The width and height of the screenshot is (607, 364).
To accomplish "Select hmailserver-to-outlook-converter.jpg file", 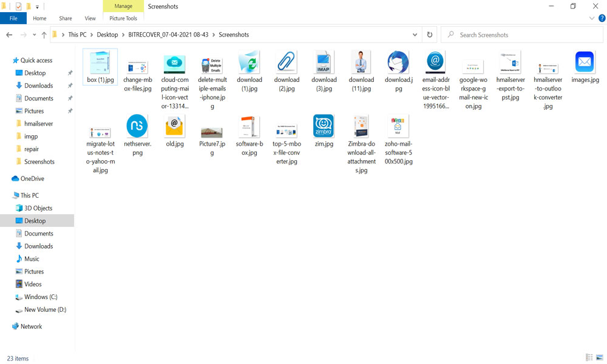I will pyautogui.click(x=548, y=68).
